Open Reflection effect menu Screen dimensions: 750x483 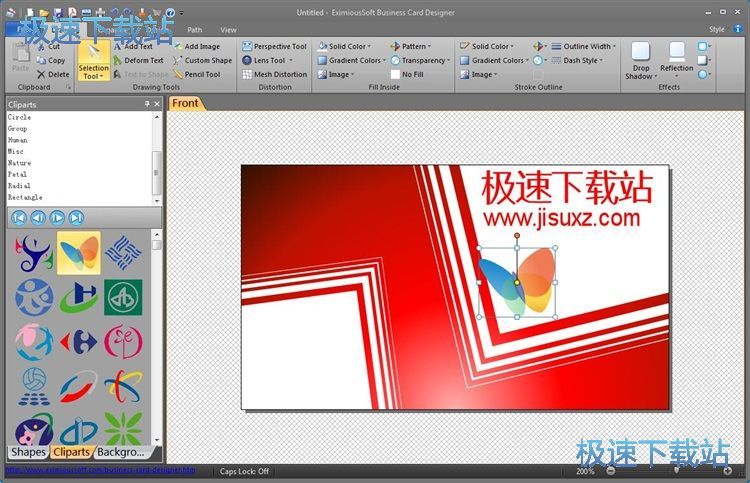point(676,61)
